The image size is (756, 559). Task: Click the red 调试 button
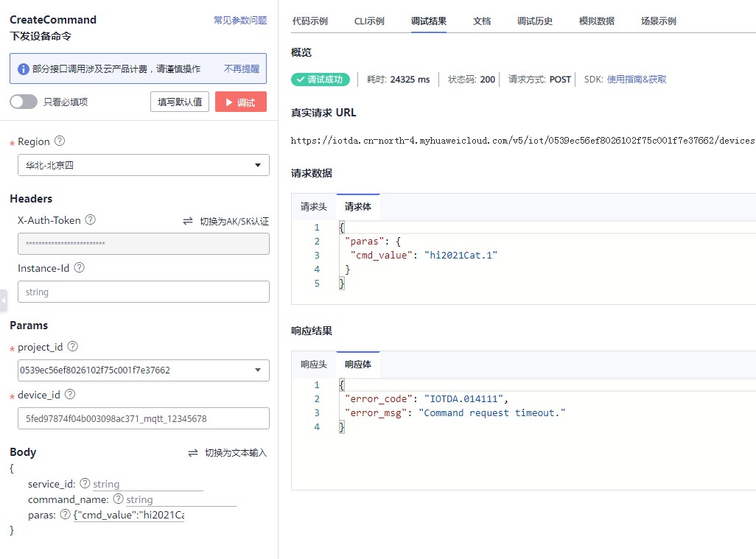pyautogui.click(x=241, y=102)
